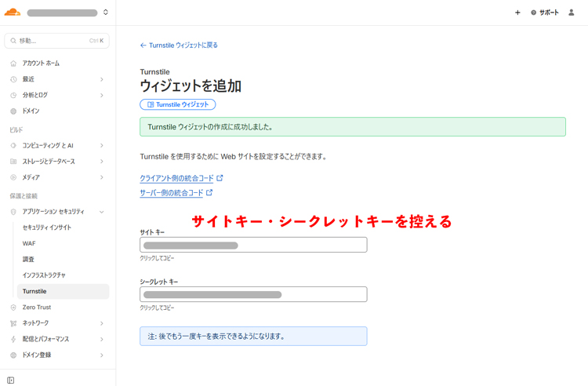Click external-link icon after サーバー側の統合コード
The image size is (588, 386).
click(x=209, y=192)
